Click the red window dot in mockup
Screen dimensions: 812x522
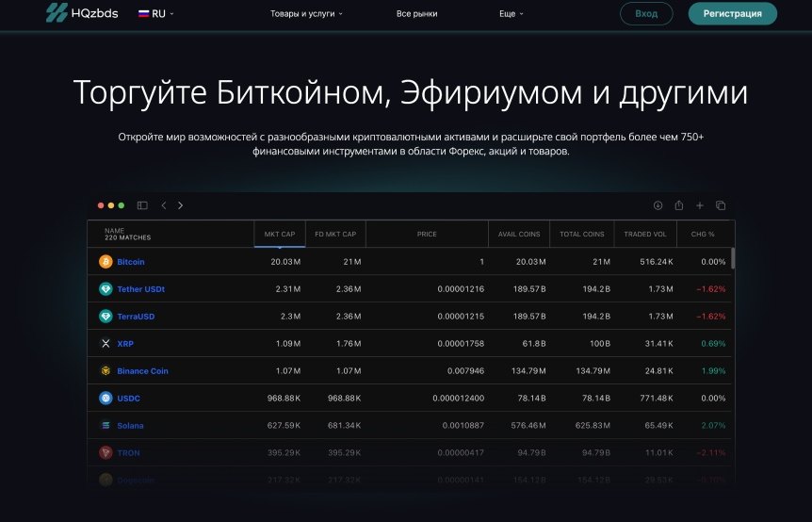click(101, 205)
